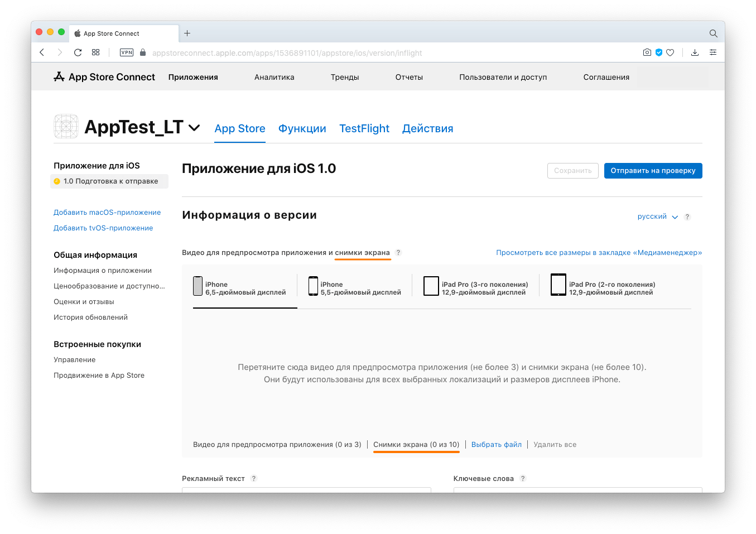Click the browser address bar URL
This screenshot has width=756, height=534.
287,53
